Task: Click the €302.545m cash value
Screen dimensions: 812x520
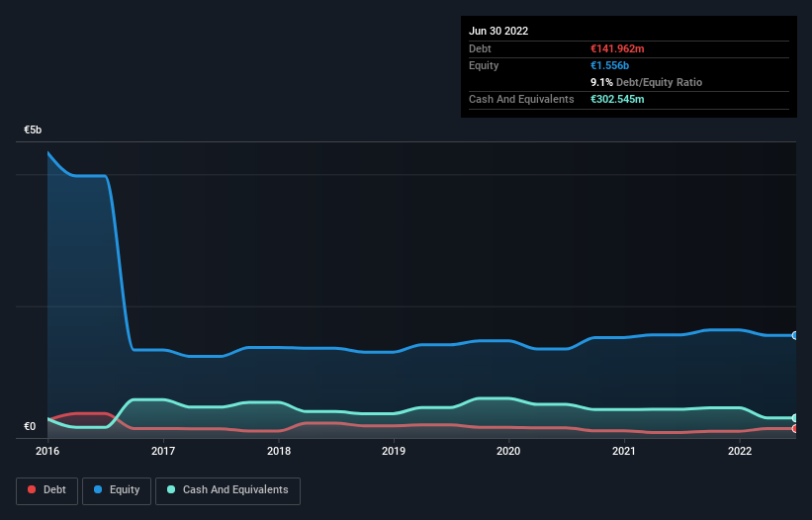Action: 617,99
